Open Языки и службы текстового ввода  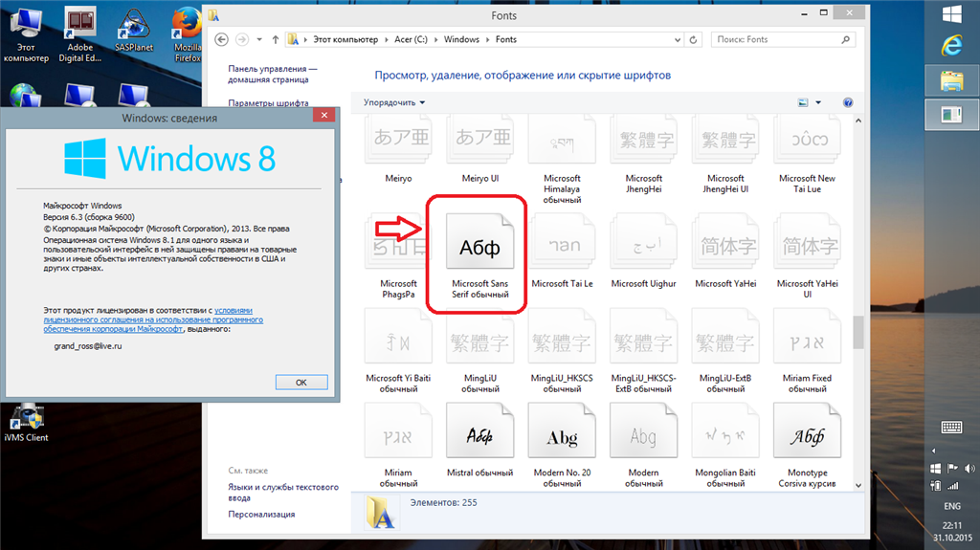coord(283,492)
